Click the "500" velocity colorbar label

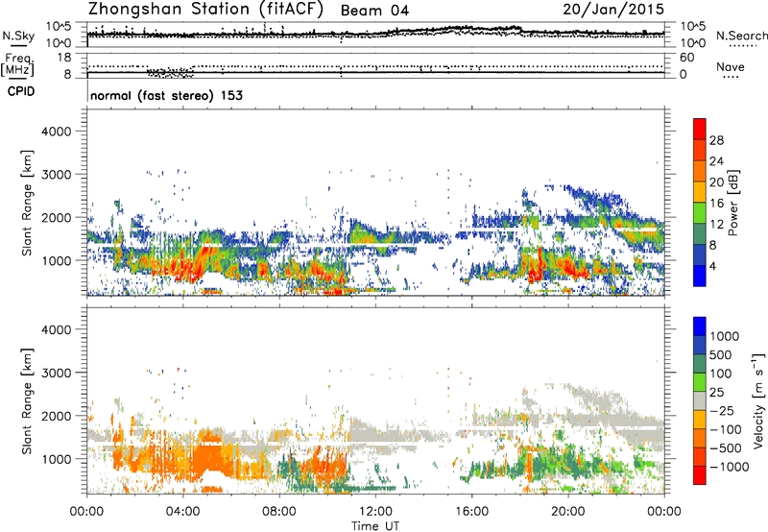[721, 354]
